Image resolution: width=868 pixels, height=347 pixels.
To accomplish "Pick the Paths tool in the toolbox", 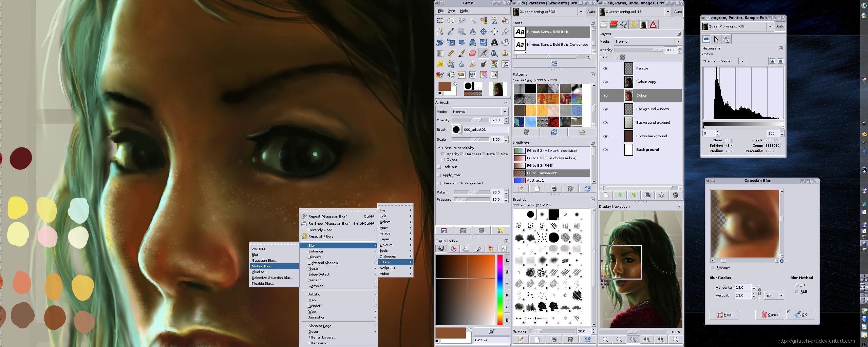I will click(440, 31).
